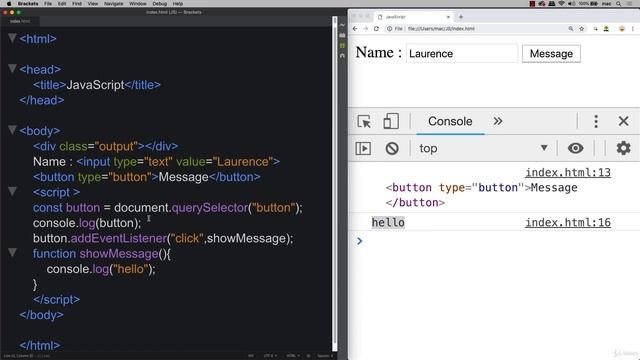Collapse the head tag fold triangle
The width and height of the screenshot is (640, 360).
pyautogui.click(x=12, y=69)
